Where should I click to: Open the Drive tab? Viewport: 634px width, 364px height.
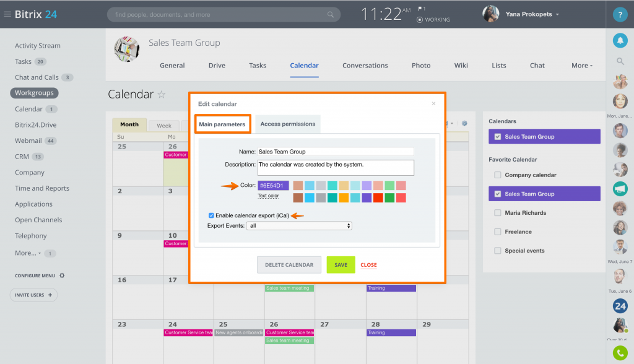[x=217, y=66]
